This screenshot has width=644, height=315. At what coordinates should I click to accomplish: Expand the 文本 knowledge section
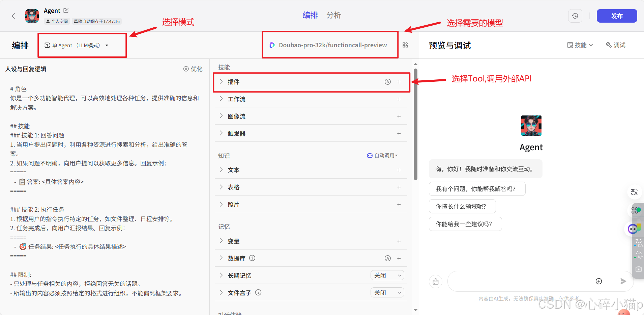(221, 170)
